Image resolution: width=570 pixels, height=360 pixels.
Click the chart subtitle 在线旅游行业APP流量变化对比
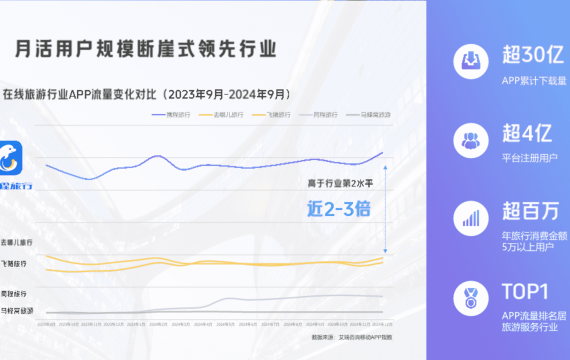(x=80, y=95)
